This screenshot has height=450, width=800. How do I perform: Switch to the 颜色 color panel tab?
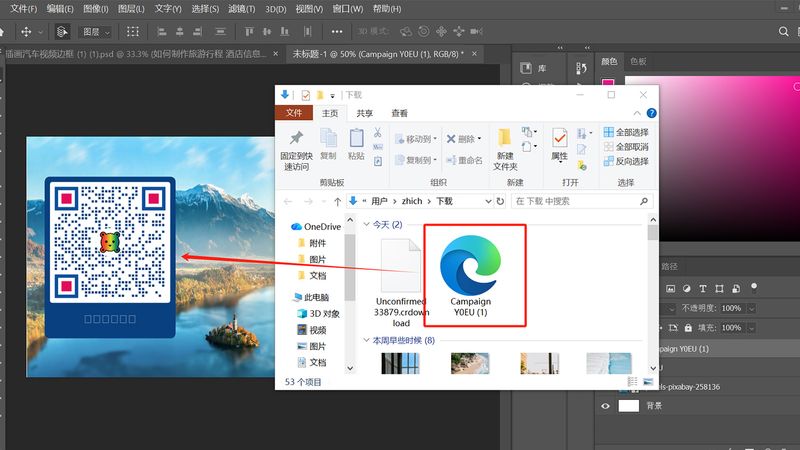click(609, 61)
